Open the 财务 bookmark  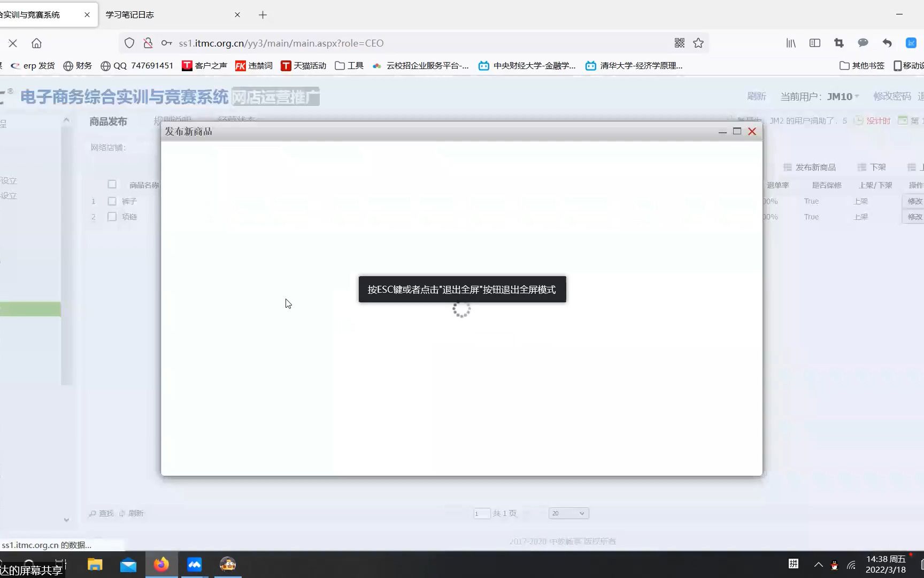pos(78,66)
